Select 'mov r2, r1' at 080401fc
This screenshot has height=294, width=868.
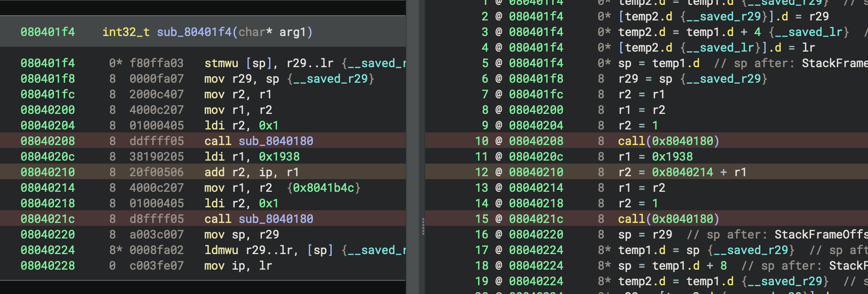pos(238,94)
